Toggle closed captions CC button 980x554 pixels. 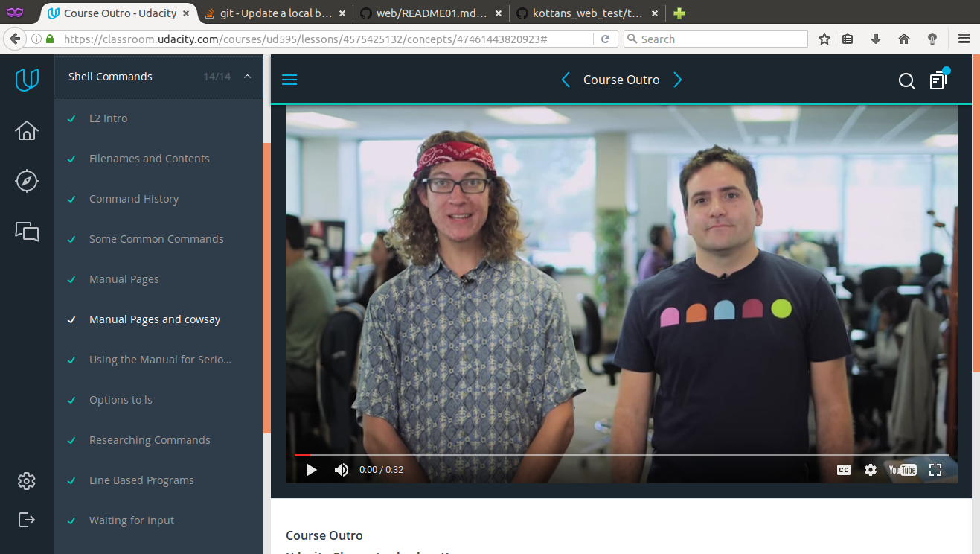click(x=844, y=470)
